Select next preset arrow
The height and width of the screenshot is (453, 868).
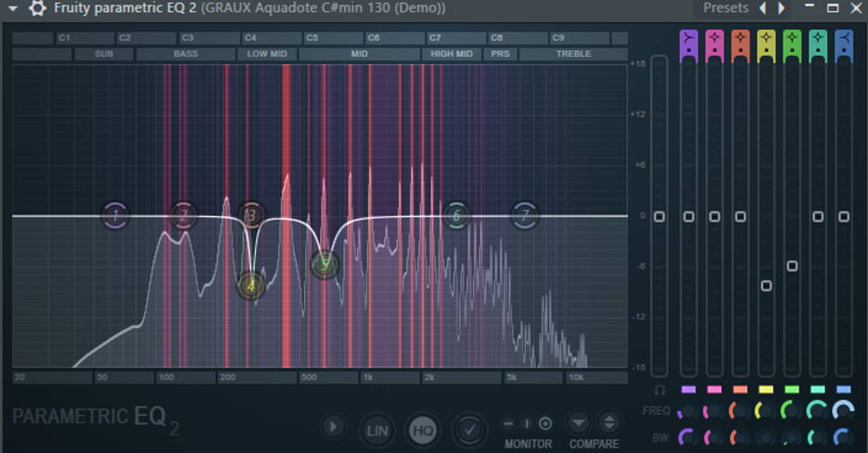[x=781, y=7]
